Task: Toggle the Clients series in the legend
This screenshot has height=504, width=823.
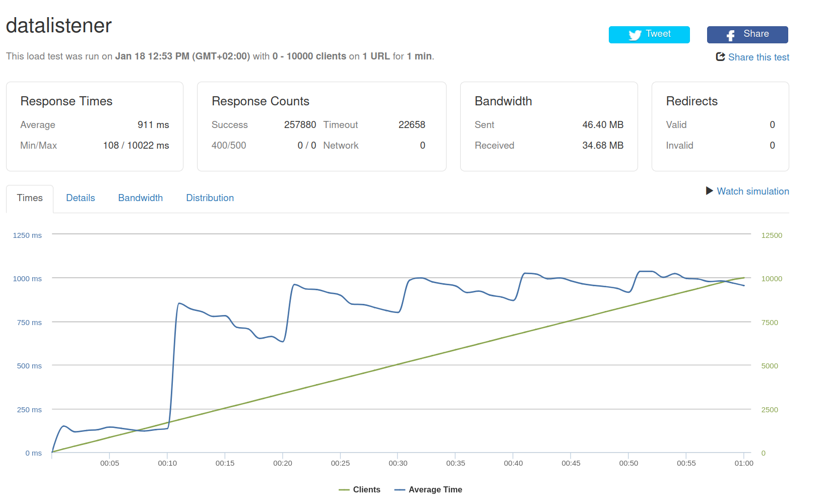Action: click(360, 490)
